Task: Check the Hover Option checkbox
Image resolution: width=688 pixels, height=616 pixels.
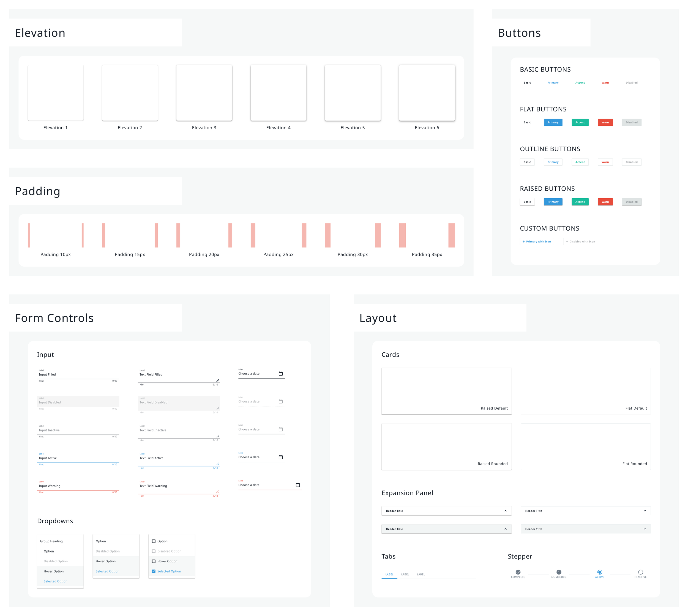Action: (154, 561)
